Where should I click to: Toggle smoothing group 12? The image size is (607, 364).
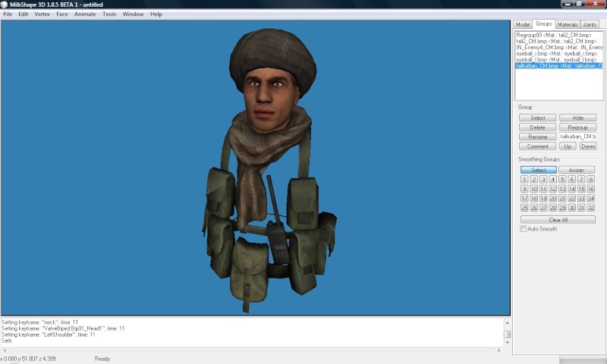tap(553, 189)
